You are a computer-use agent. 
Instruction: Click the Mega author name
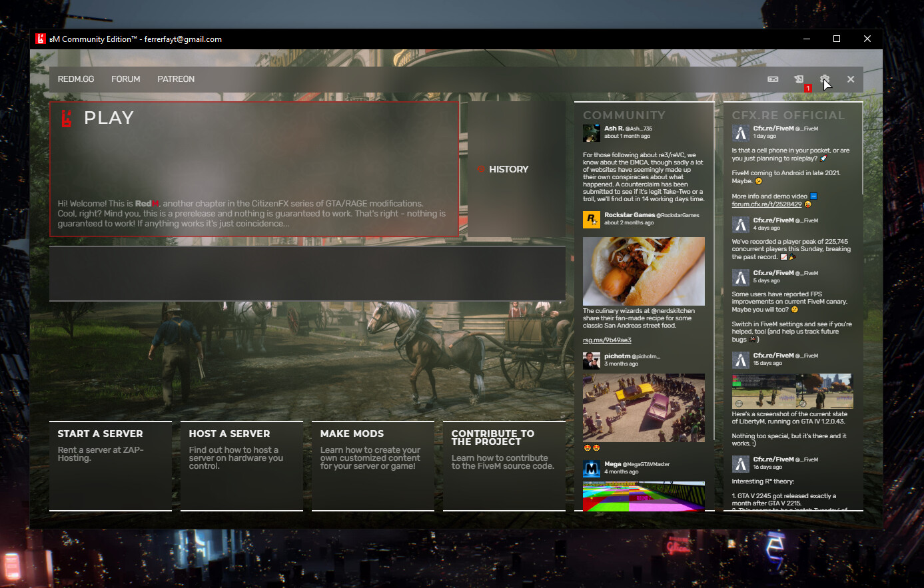613,464
